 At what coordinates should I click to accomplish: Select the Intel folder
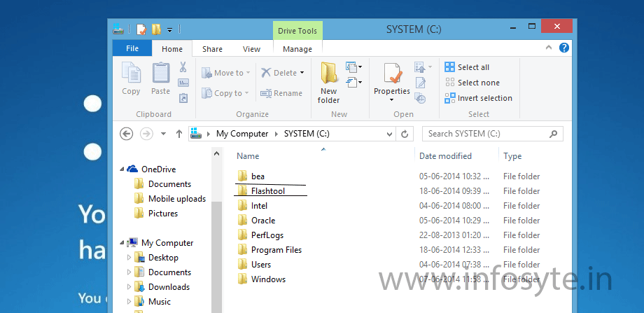253,206
